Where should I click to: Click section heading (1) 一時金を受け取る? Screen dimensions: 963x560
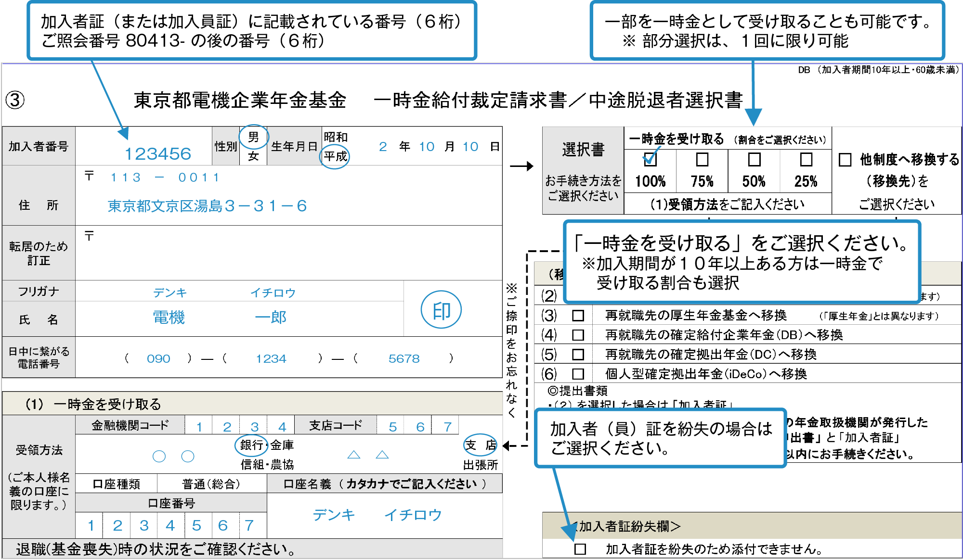[x=92, y=404]
